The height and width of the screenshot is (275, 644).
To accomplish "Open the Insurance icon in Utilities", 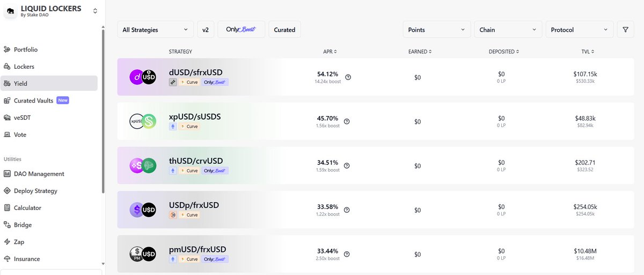I will click(x=7, y=259).
